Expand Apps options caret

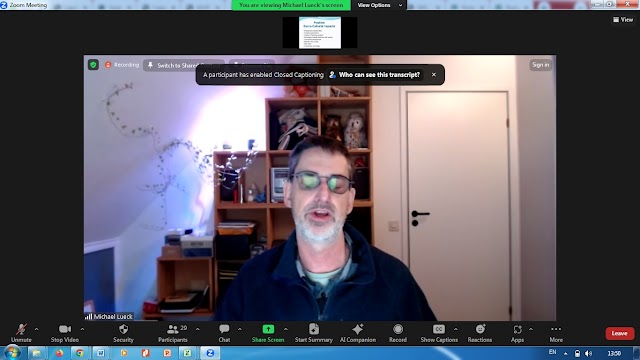[531, 329]
